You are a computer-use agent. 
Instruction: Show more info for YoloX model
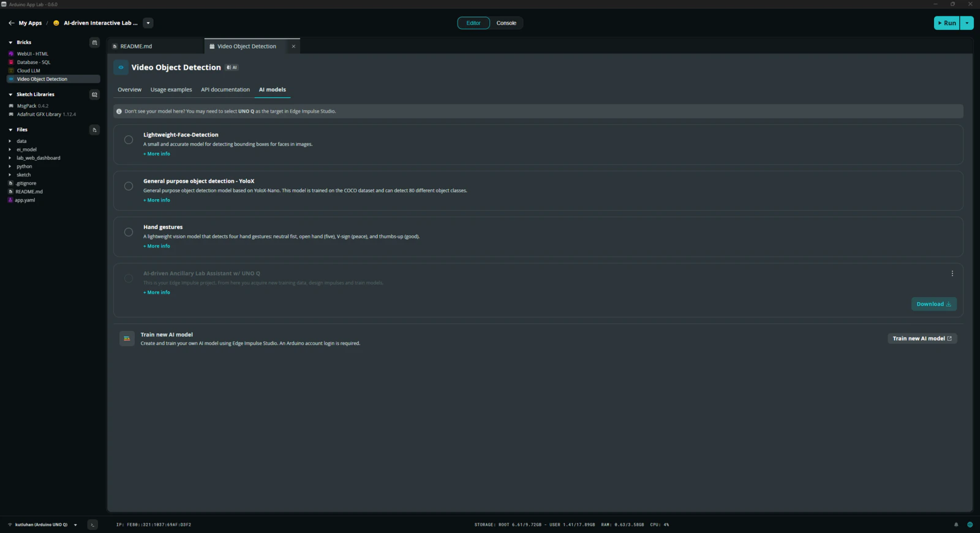click(157, 200)
